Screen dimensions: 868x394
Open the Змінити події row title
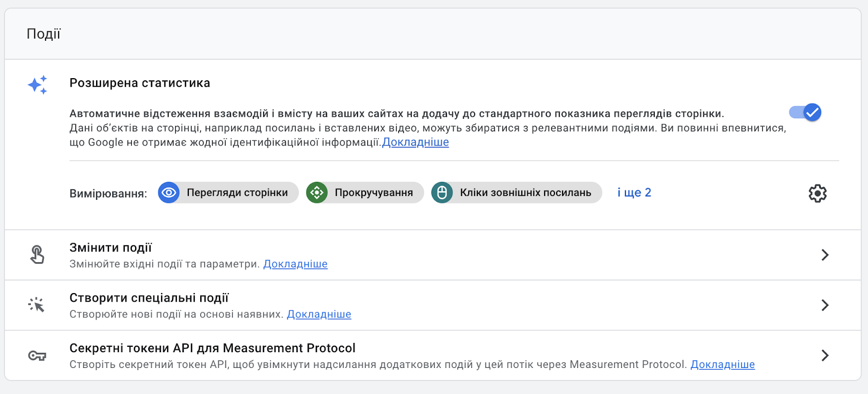[111, 248]
